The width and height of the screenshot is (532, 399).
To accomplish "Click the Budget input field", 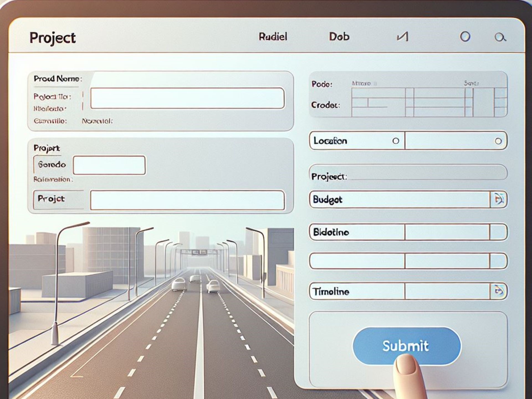I will pyautogui.click(x=400, y=199).
